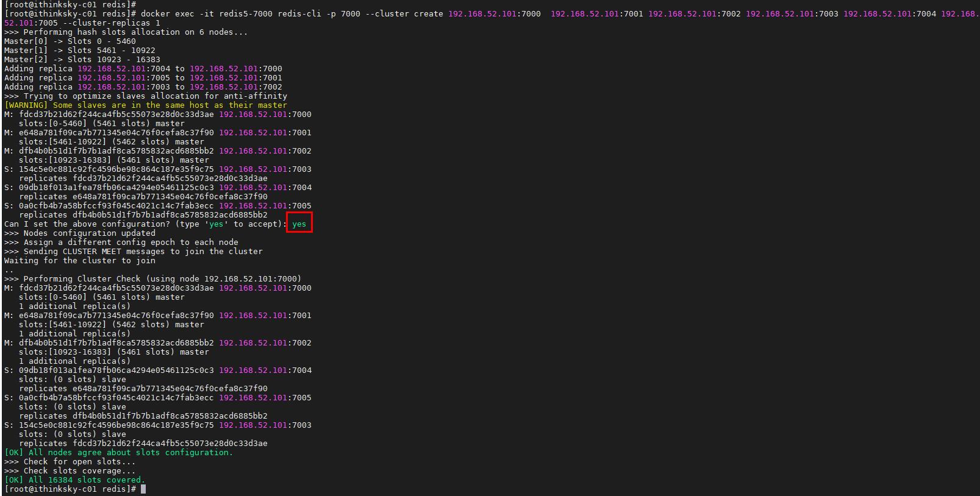The height and width of the screenshot is (496, 980).
Task: Click 'slots: (0 slots) slave' under node 7003
Action: (73, 434)
